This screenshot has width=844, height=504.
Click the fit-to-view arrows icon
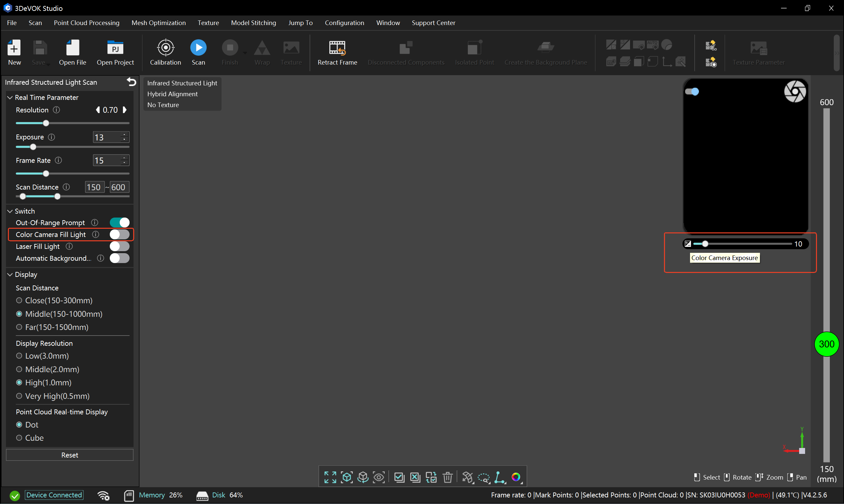[330, 477]
